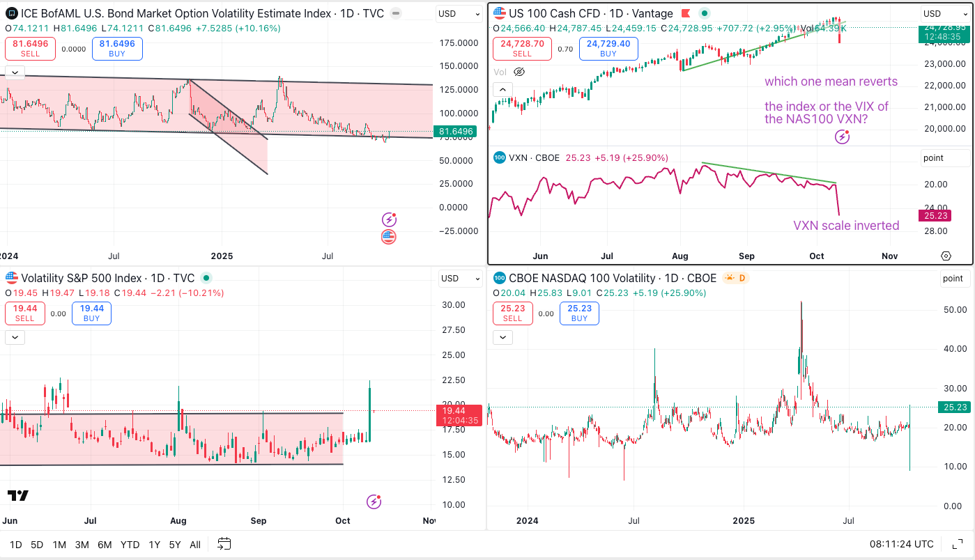Open the go-to-date calendar icon
The width and height of the screenshot is (975, 560).
(224, 544)
